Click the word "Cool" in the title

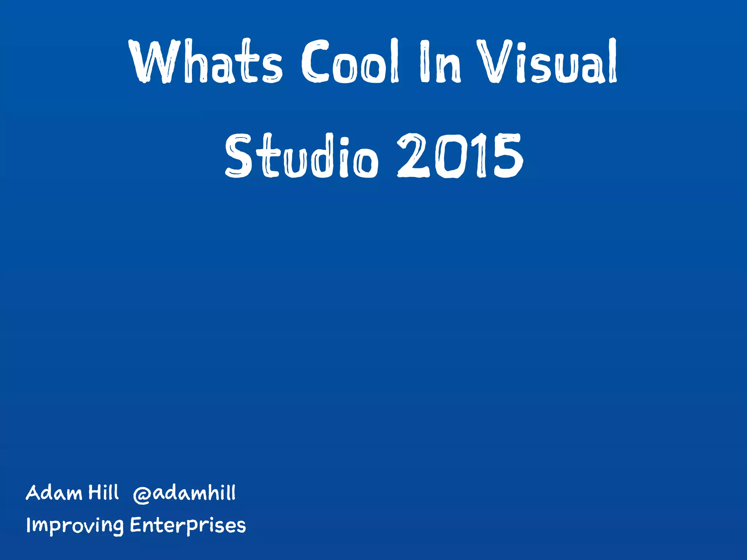coord(350,61)
